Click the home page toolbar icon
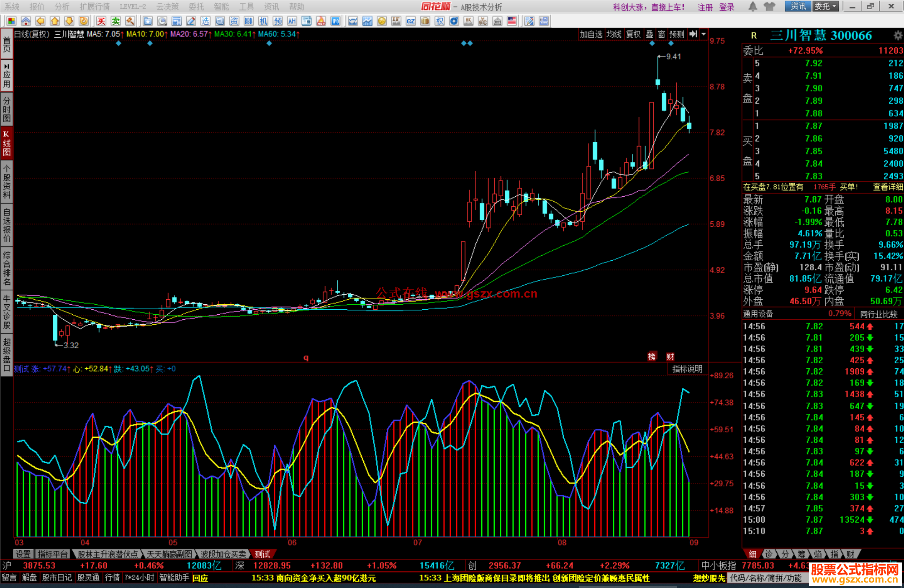Viewport: 904px width, 588px height. 26,21
